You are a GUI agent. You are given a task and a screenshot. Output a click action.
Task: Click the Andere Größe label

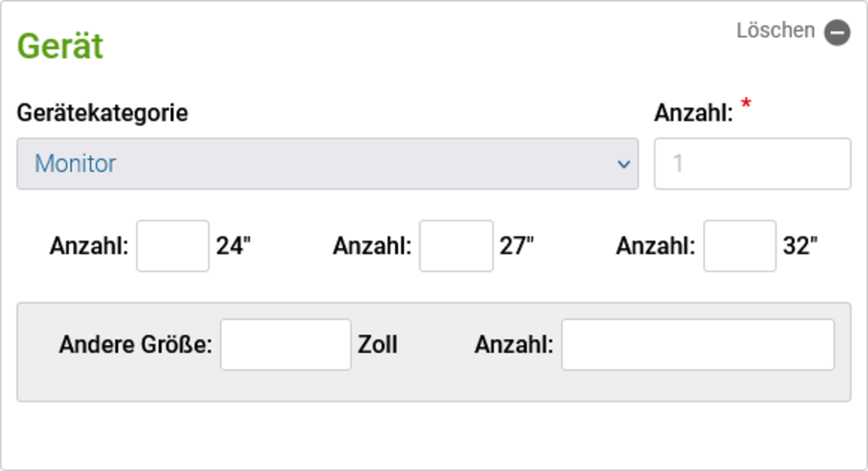pyautogui.click(x=136, y=345)
